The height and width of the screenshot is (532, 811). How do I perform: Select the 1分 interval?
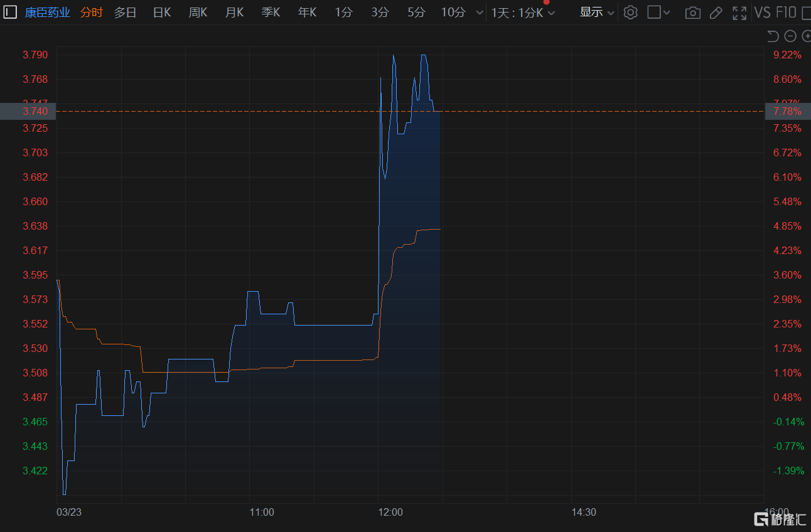[x=343, y=13]
